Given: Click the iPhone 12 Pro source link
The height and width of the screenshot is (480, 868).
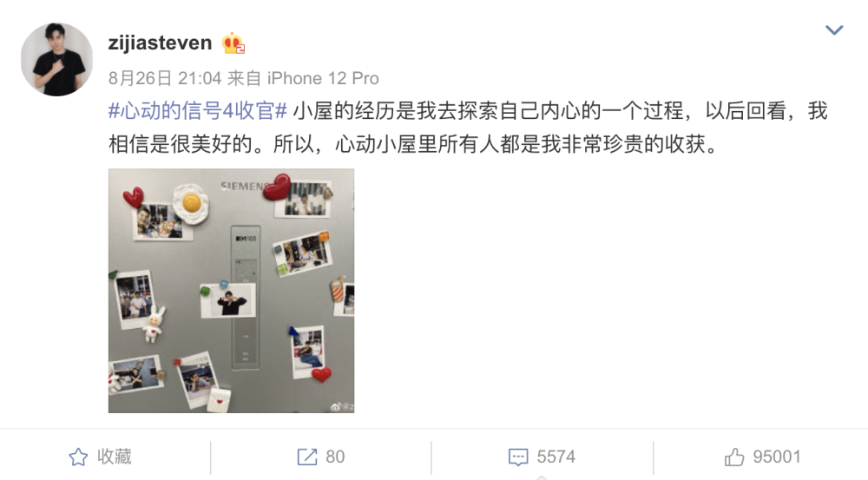Looking at the screenshot, I should pyautogui.click(x=323, y=78).
